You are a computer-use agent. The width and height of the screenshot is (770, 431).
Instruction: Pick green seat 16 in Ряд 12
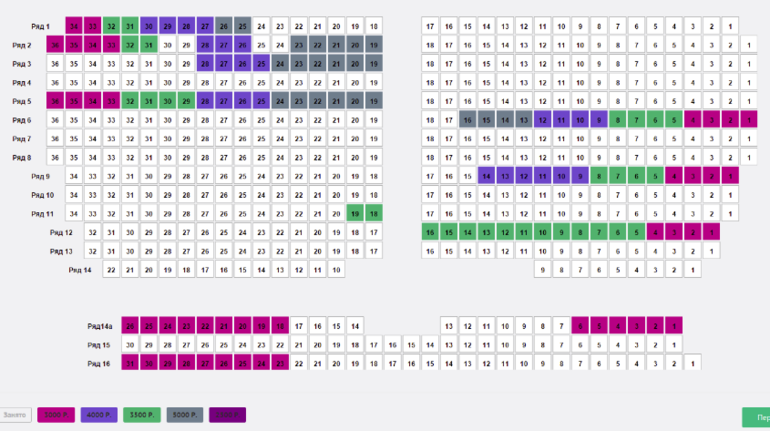430,232
